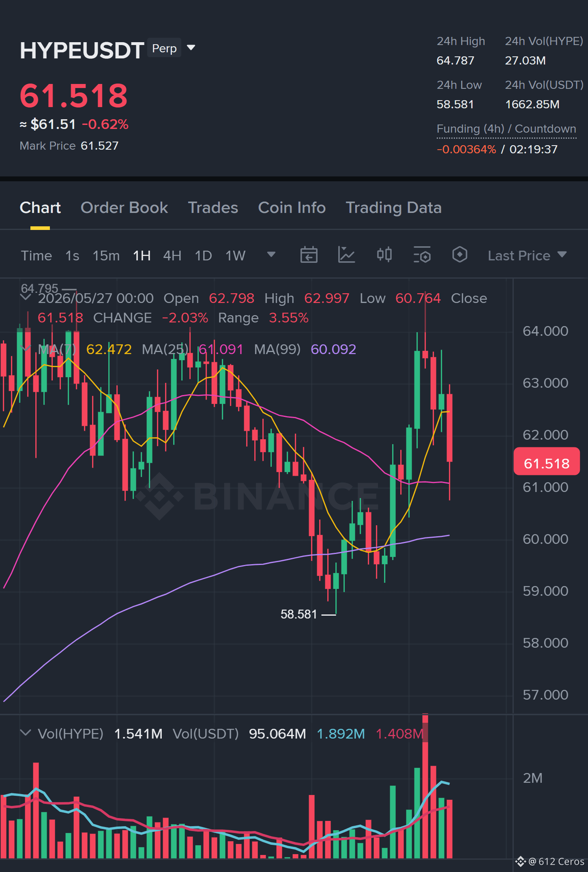This screenshot has width=588, height=872.
Task: Collapse the Vol(HYPE) volume legend chevron
Action: coord(26,733)
